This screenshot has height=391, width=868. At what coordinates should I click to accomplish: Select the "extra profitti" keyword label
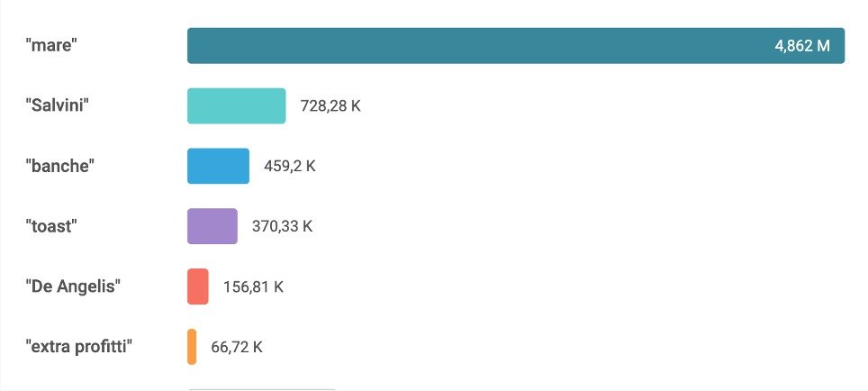tap(79, 347)
